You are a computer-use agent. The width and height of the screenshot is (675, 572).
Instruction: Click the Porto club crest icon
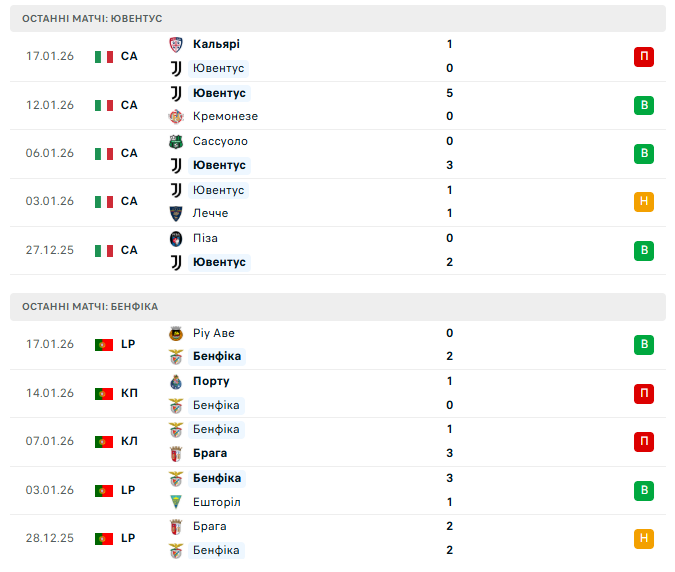(176, 381)
